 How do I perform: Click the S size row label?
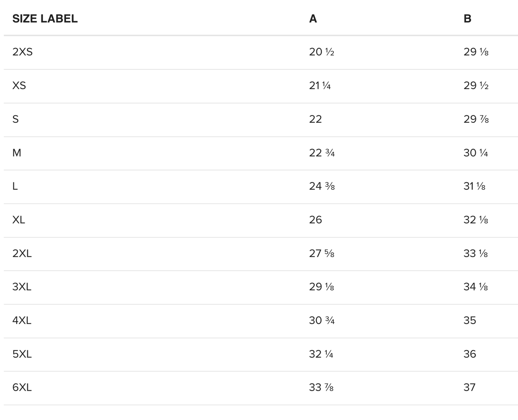[x=15, y=119]
